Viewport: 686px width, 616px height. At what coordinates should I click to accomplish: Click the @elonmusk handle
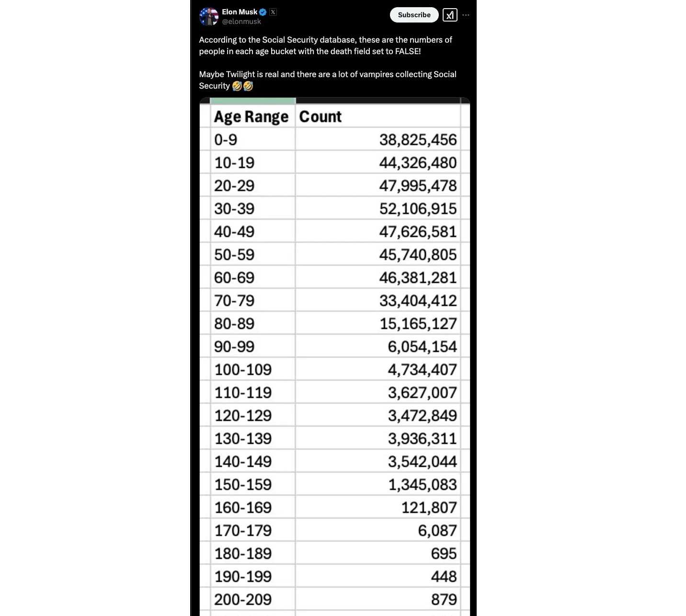pyautogui.click(x=241, y=22)
